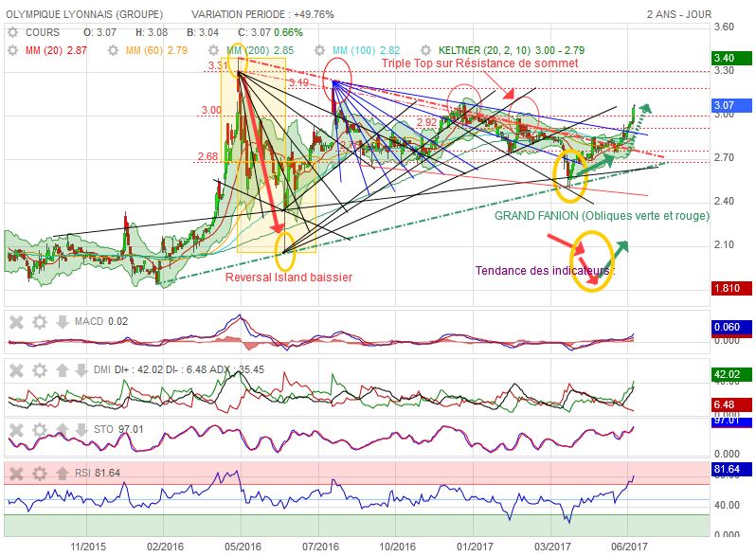
Task: Open settings gear next to COURS
Action: [13, 32]
